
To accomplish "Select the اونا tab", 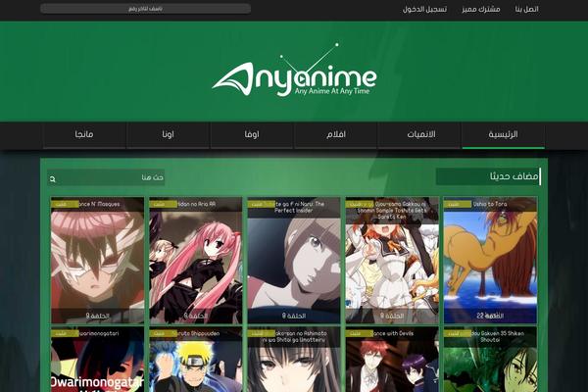I will click(168, 134).
